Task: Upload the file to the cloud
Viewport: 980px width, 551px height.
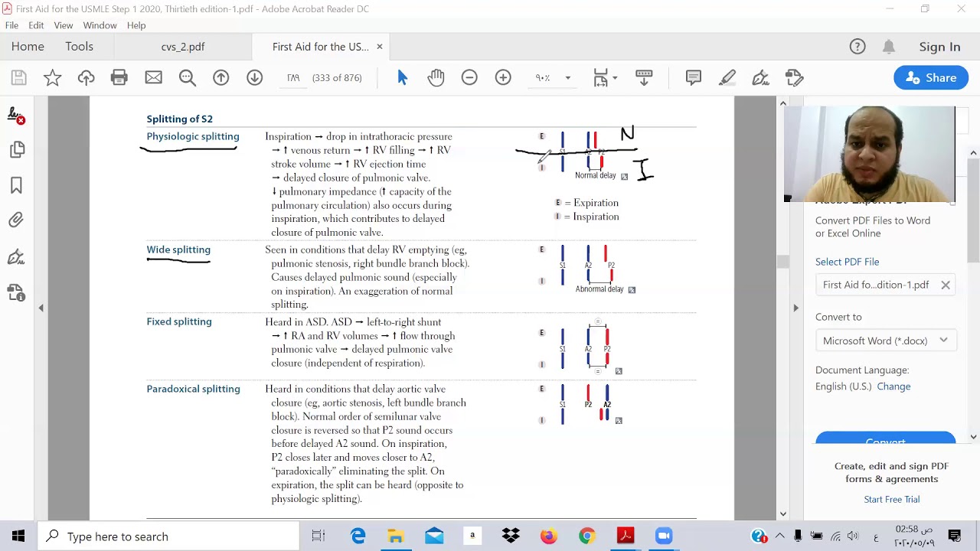Action: (x=86, y=77)
